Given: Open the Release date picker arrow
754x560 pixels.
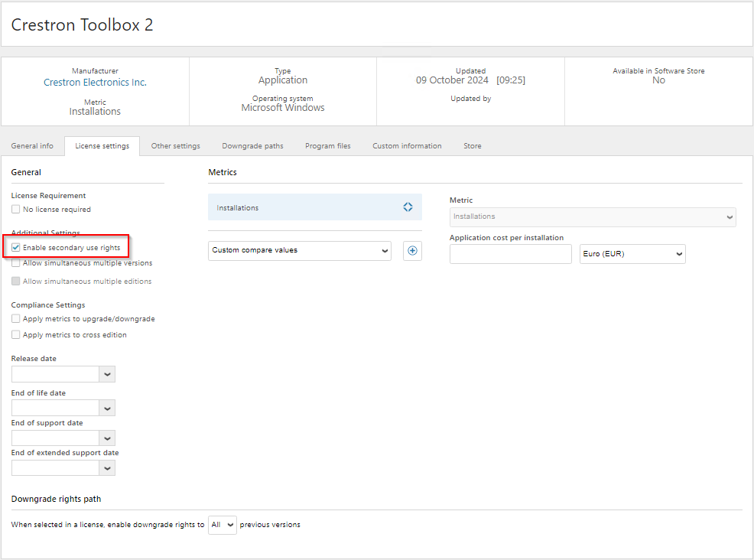Looking at the screenshot, I should [x=107, y=374].
